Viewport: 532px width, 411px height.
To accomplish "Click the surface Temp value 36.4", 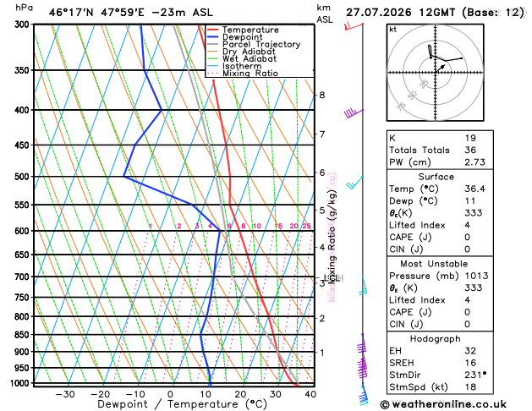I will point(474,189).
